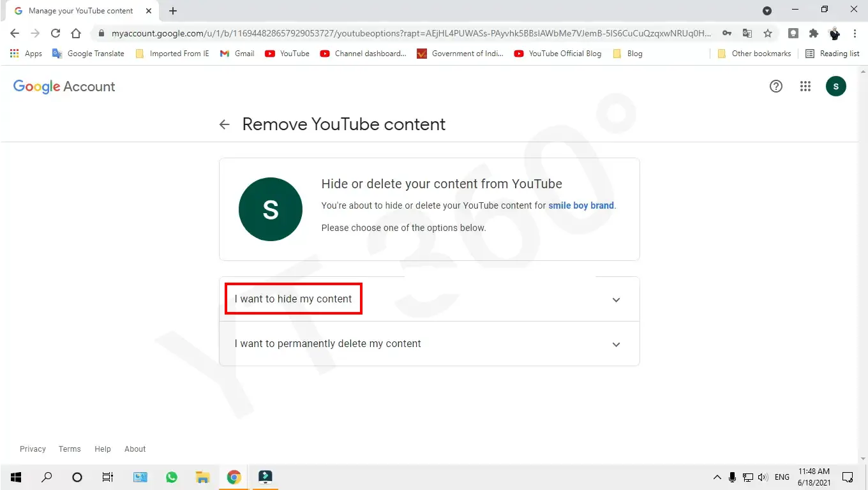Open the Gmail bookmark
868x490 pixels.
(x=237, y=54)
